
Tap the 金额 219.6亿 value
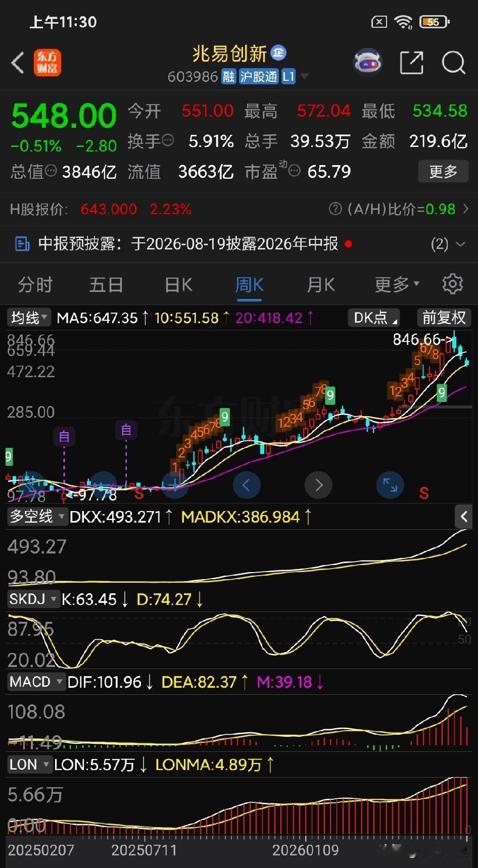439,141
